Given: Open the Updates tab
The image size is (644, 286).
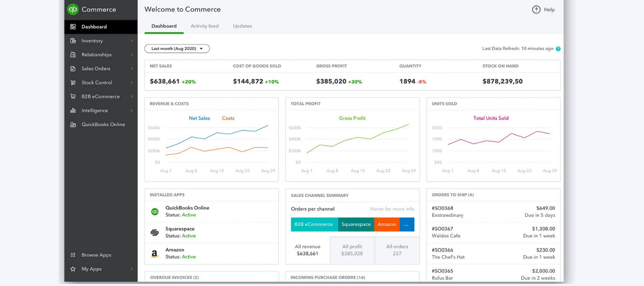Looking at the screenshot, I should tap(242, 26).
